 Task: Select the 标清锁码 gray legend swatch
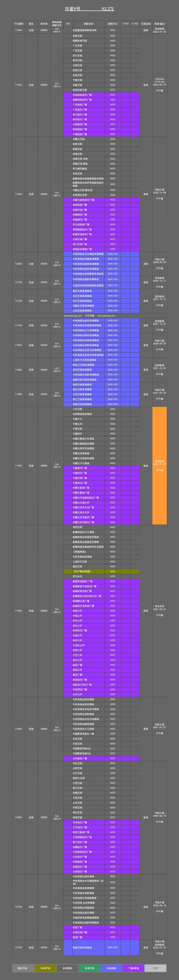(68, 968)
